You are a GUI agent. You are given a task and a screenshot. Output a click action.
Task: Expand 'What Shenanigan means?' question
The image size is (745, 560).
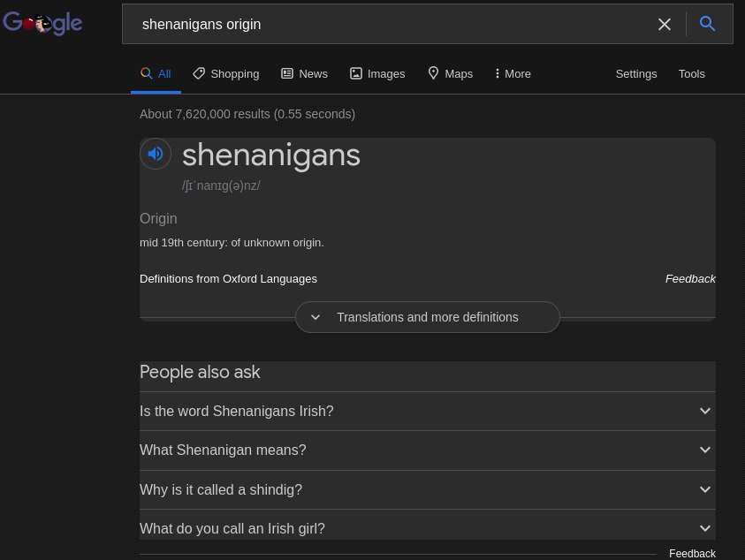[428, 450]
